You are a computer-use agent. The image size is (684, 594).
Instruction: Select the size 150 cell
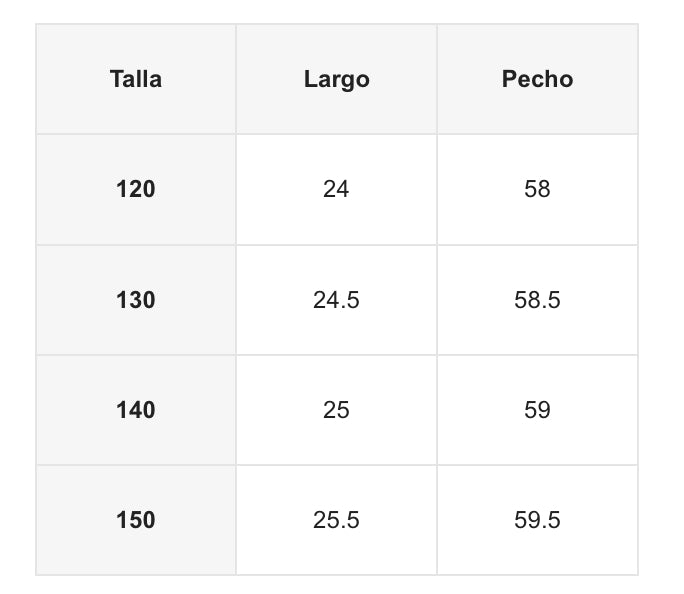[136, 520]
